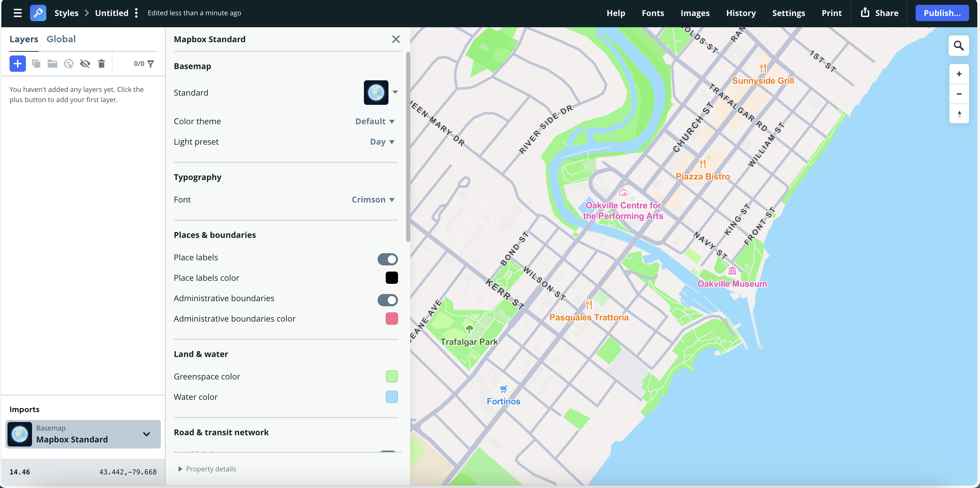Open the Water color swatch

coord(392,396)
